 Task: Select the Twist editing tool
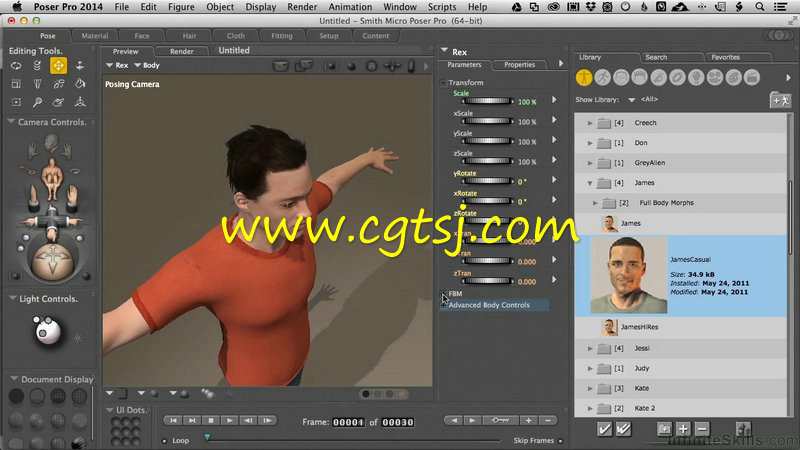pyautogui.click(x=37, y=65)
